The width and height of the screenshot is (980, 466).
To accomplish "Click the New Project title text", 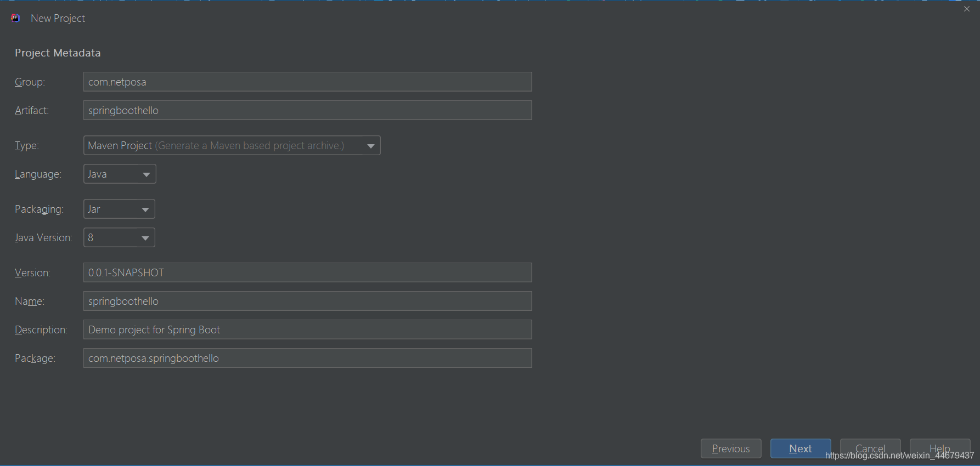I will coord(58,18).
